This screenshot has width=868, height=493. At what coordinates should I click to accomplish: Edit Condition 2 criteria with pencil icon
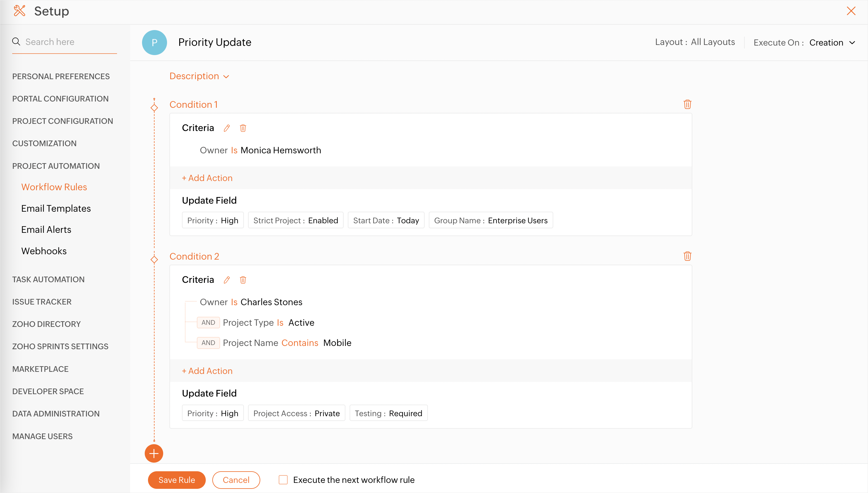point(227,280)
